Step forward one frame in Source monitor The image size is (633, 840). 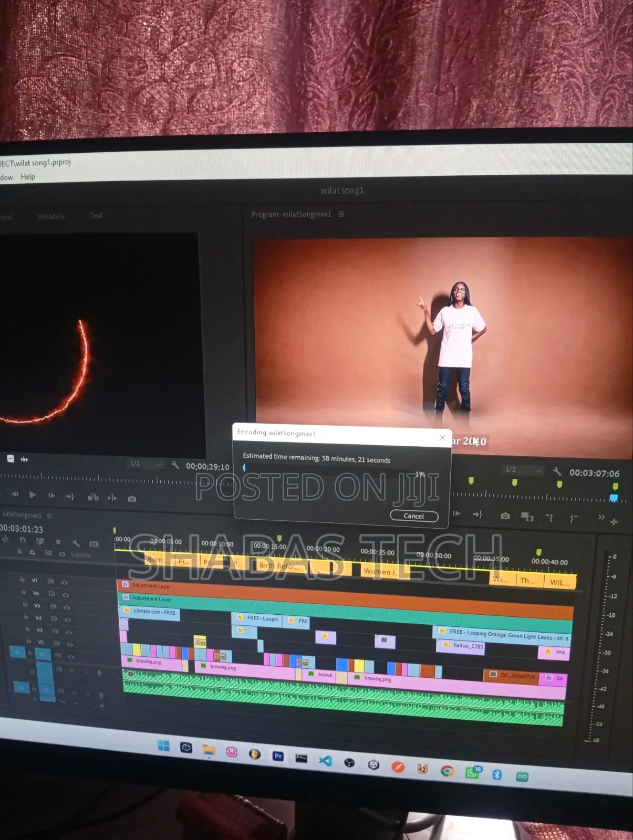[x=51, y=495]
